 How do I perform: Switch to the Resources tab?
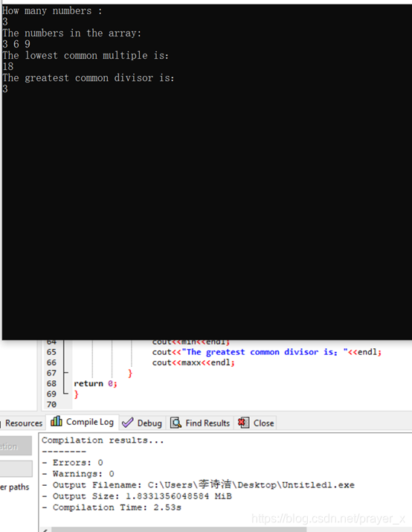click(x=22, y=423)
